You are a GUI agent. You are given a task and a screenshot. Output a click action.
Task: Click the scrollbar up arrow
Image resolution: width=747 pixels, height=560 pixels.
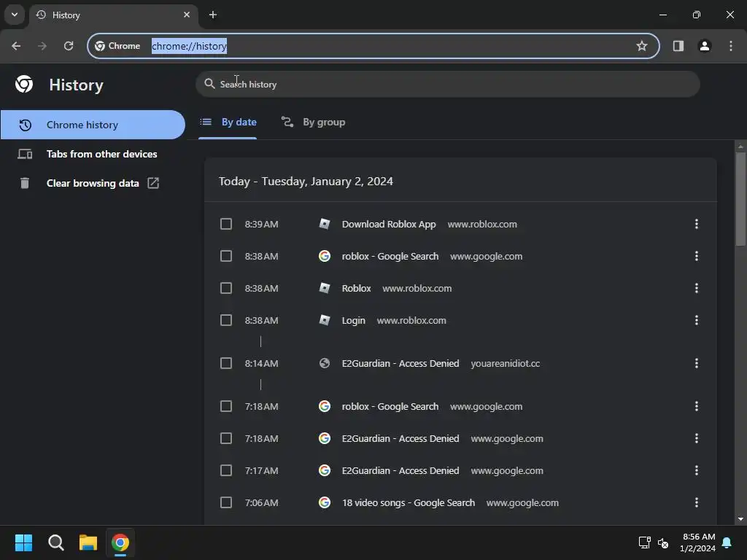click(x=740, y=146)
